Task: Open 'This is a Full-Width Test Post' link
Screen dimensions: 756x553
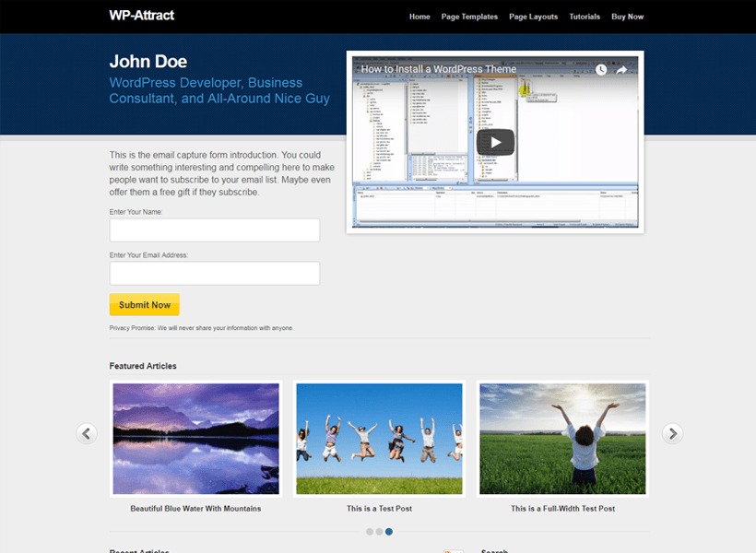Action: [x=563, y=509]
